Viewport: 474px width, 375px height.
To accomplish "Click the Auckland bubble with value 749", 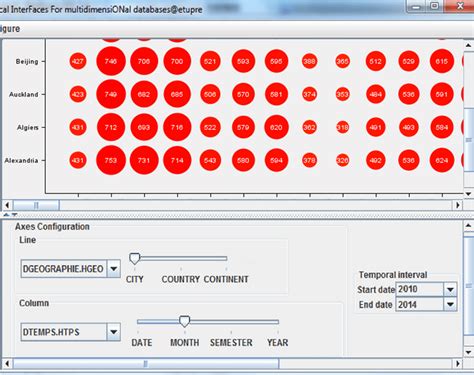I will 111,94.
